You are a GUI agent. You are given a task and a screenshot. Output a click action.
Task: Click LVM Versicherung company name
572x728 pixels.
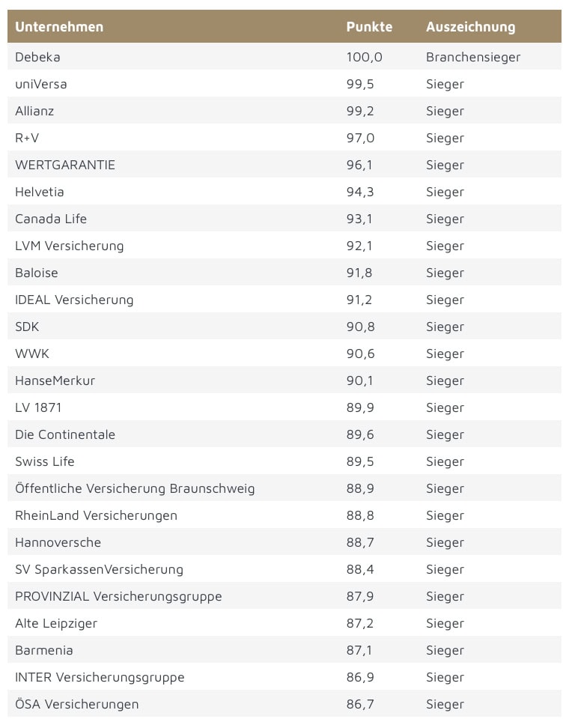point(70,246)
